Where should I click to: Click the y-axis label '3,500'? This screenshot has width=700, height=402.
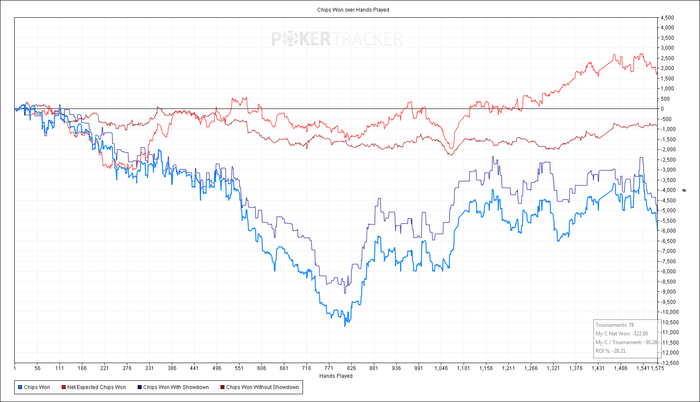click(x=667, y=38)
